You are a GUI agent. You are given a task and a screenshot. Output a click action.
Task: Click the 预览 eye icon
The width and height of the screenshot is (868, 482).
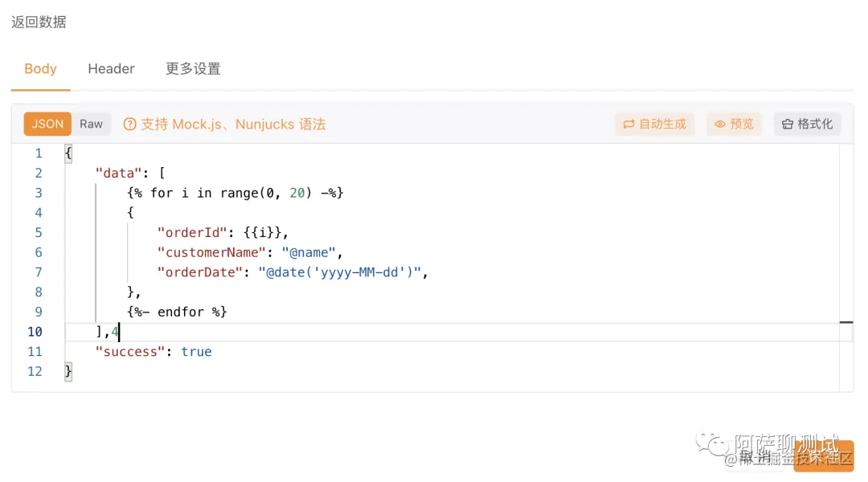pyautogui.click(x=720, y=125)
